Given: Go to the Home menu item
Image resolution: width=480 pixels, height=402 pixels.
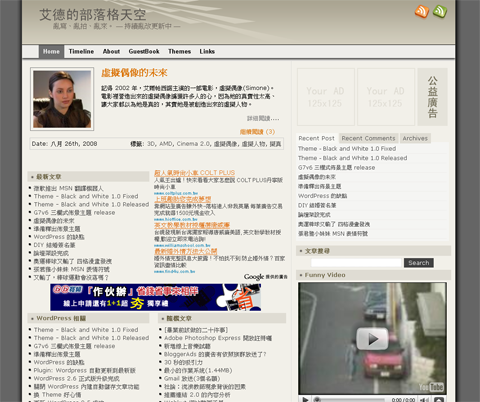Looking at the screenshot, I should tap(51, 52).
